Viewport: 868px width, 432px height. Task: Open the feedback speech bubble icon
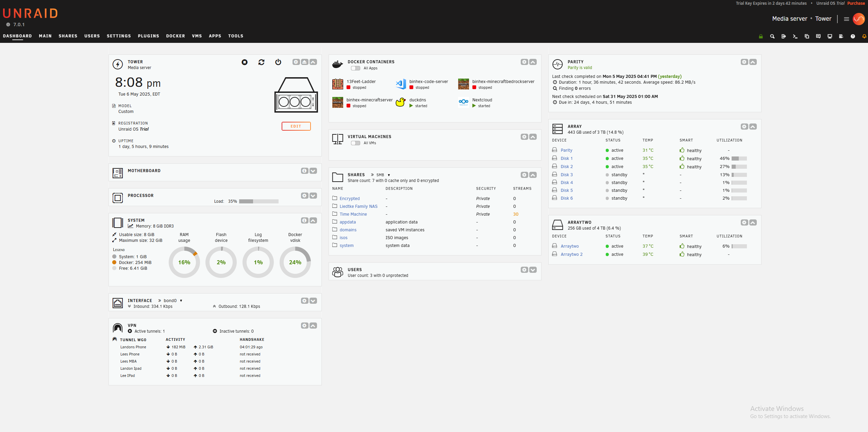pos(818,36)
